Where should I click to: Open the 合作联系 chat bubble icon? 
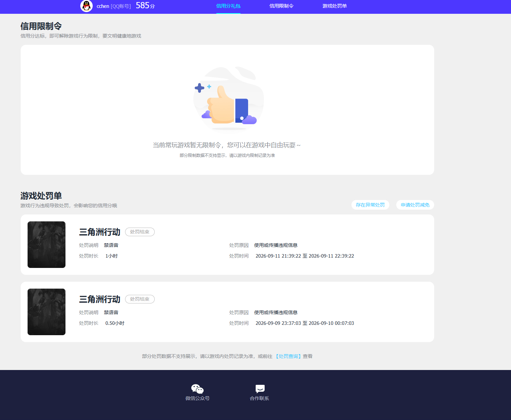point(260,389)
